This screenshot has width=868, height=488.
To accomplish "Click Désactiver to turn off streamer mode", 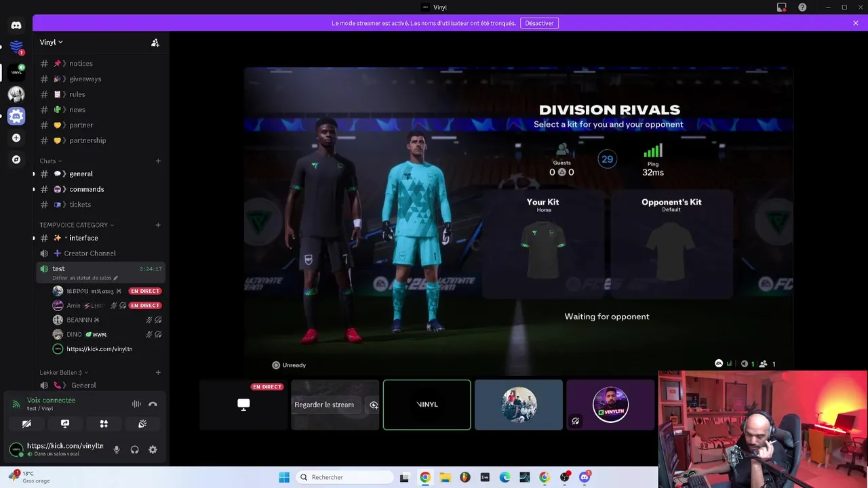I will 539,23.
